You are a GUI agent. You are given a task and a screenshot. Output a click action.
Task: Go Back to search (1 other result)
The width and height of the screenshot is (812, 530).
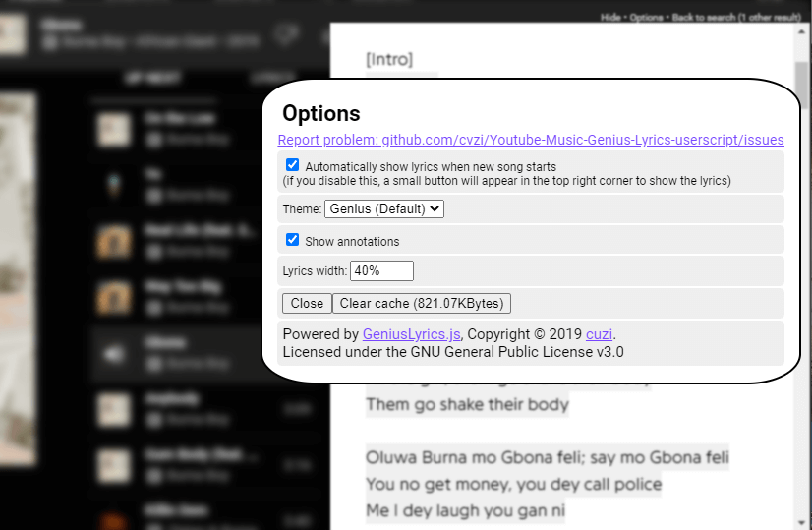point(736,17)
